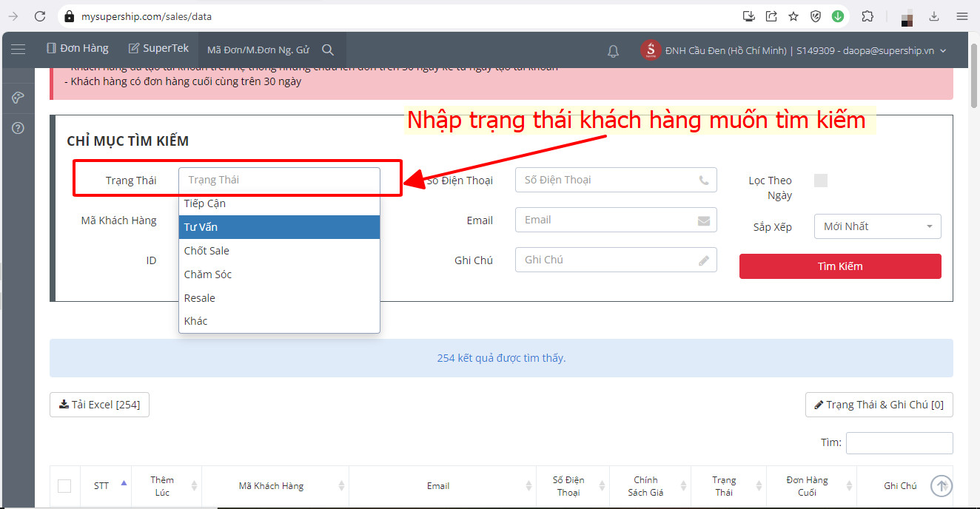Click the palette icon in left sidebar
This screenshot has height=509, width=980.
[19, 98]
